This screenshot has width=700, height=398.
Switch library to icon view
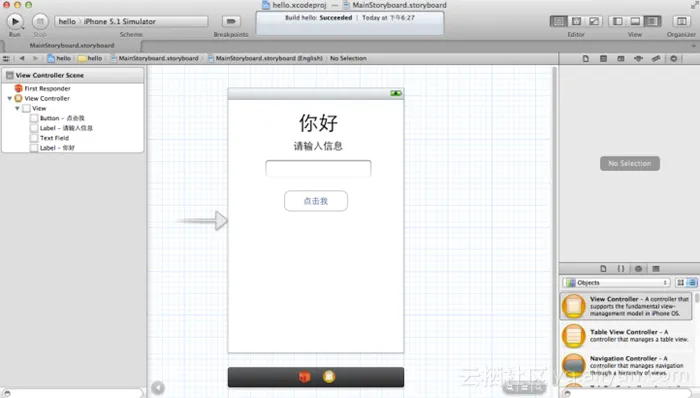coord(680,282)
